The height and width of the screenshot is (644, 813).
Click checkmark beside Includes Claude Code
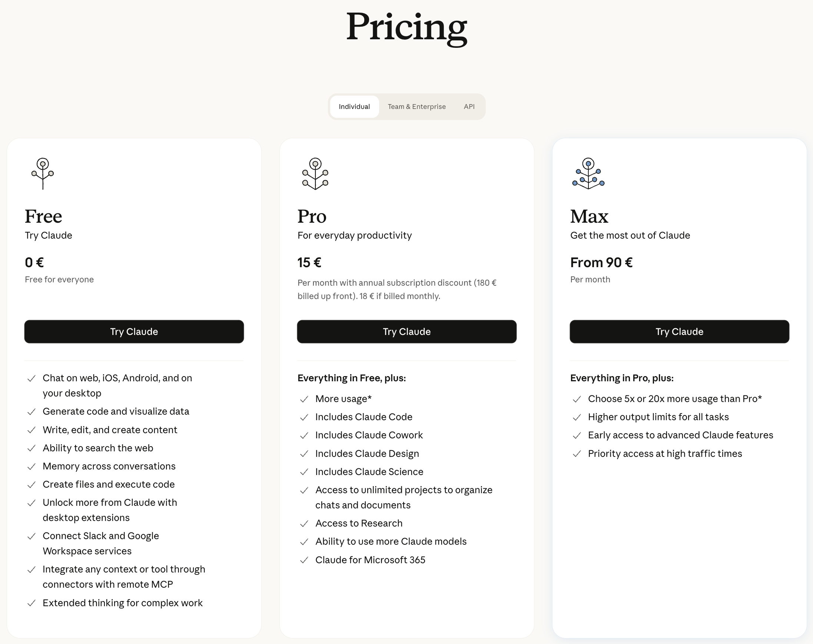[x=304, y=417]
